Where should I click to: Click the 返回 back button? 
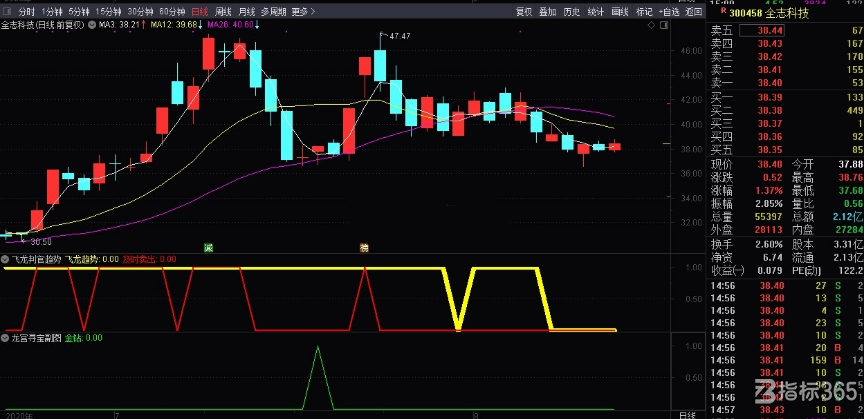tap(694, 12)
